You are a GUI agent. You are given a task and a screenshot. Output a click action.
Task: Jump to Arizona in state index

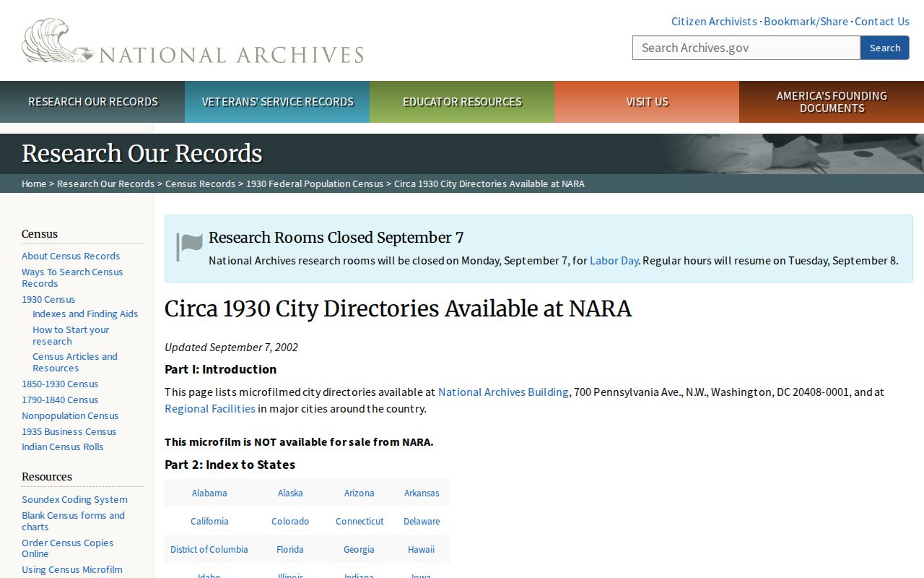click(x=359, y=493)
